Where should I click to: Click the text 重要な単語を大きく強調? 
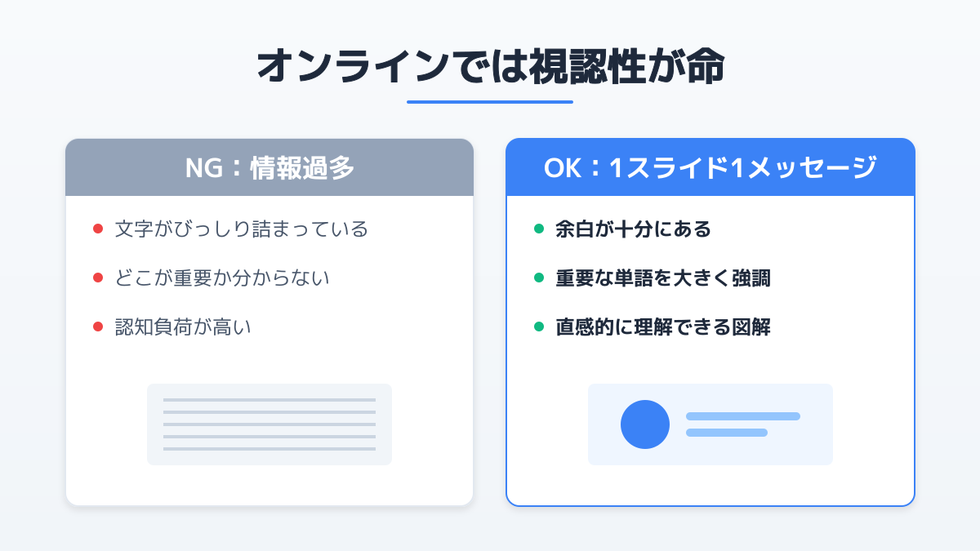click(662, 278)
